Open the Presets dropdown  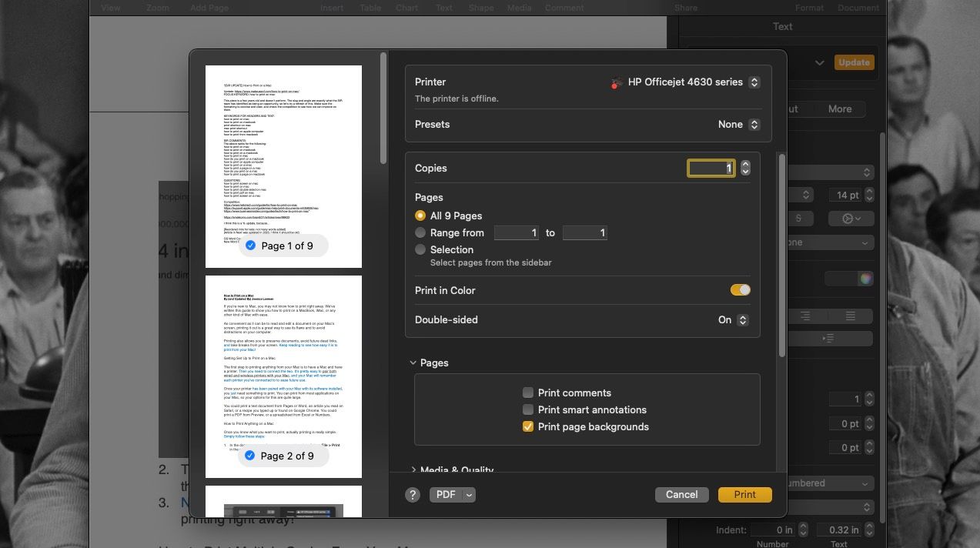coord(738,124)
